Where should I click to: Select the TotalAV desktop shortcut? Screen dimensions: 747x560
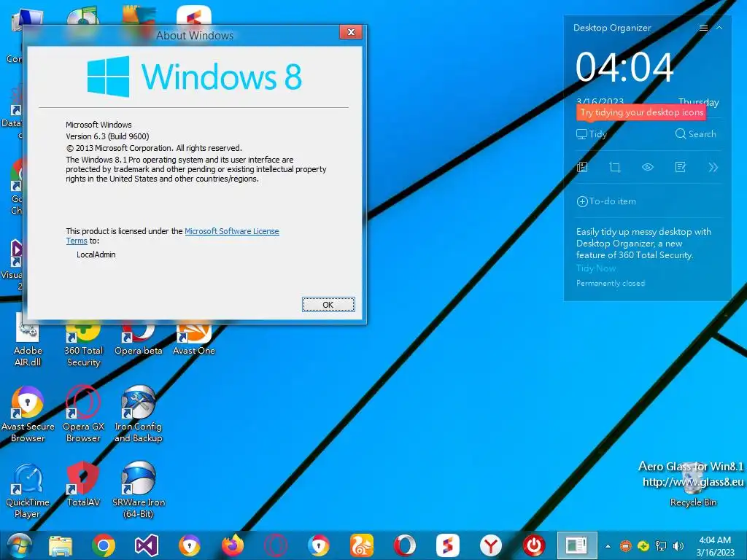[83, 484]
